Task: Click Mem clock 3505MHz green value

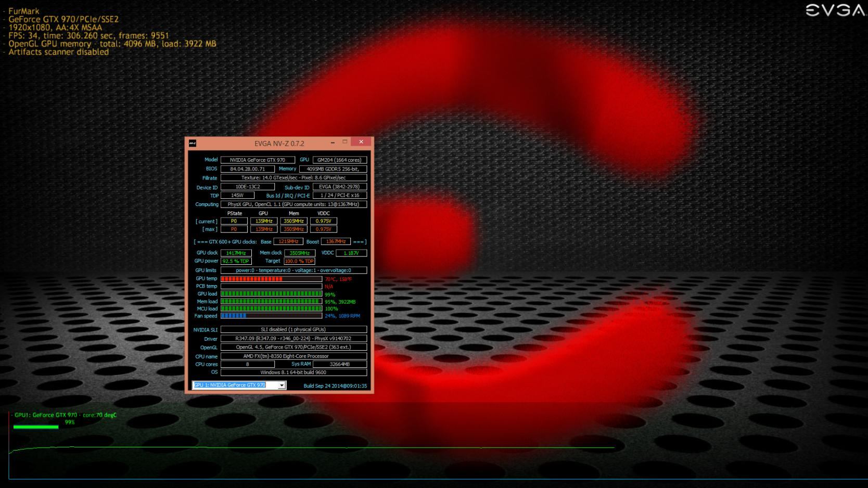Action: click(299, 253)
